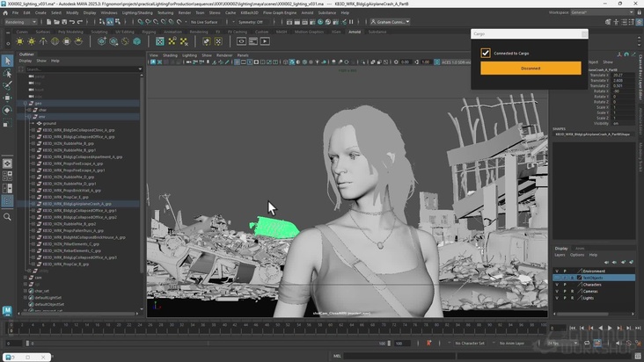Viewport: 644px width, 362px height.
Task: Click Graham Cunningham account button
Action: [388, 21]
